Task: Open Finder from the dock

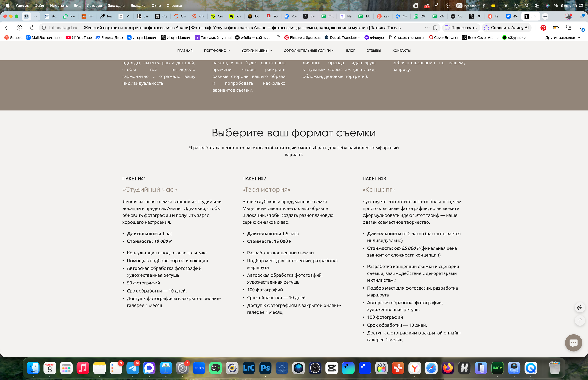Action: point(33,368)
